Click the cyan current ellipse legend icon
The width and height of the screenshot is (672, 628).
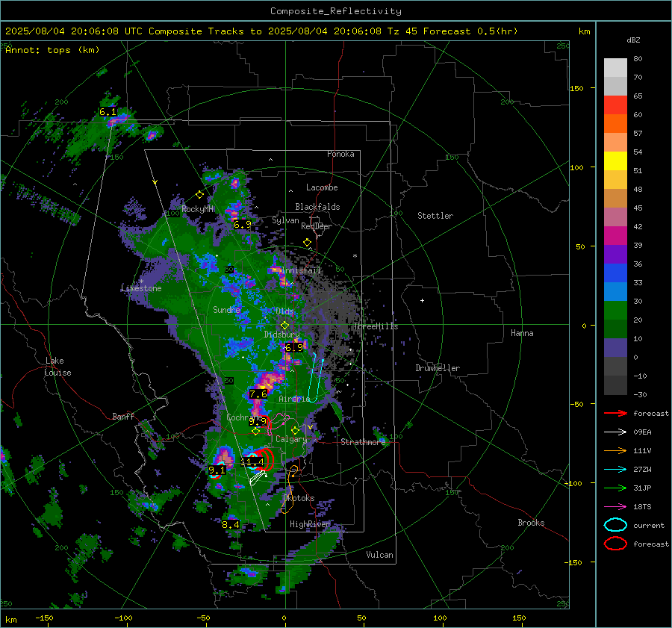coord(615,525)
